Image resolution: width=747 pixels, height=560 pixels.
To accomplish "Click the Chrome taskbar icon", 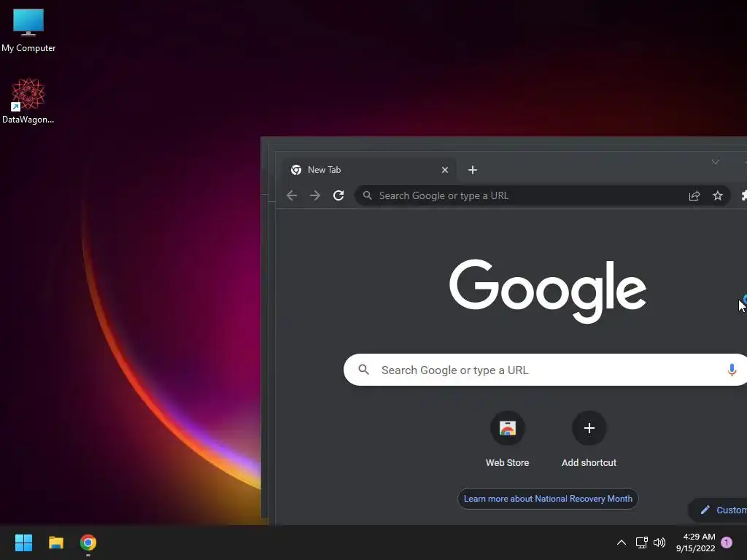I will click(88, 542).
